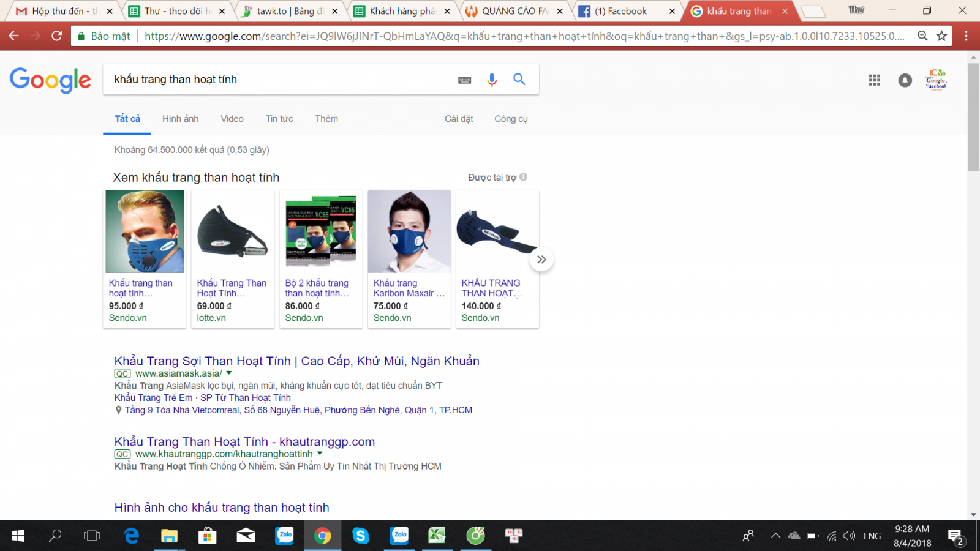Expand asiamask.asia ad options arrow

(x=229, y=373)
